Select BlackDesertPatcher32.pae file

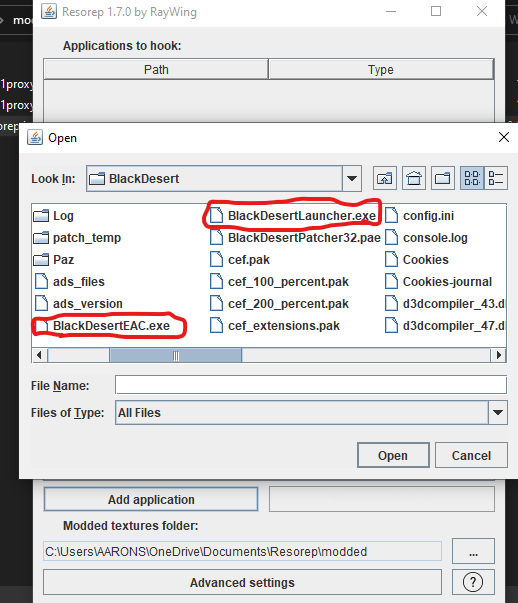(x=295, y=238)
